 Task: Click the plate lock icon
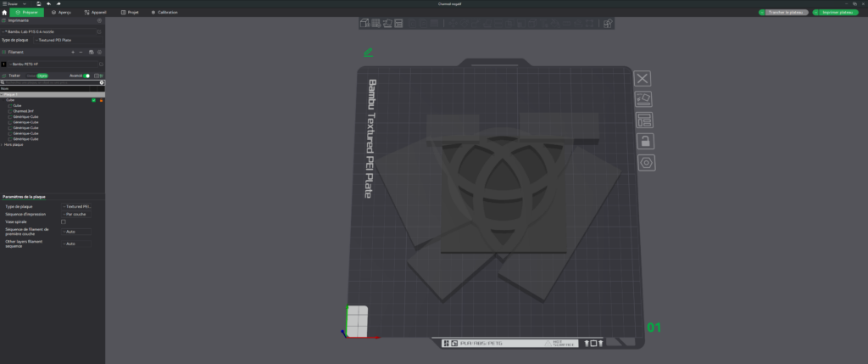click(x=645, y=142)
